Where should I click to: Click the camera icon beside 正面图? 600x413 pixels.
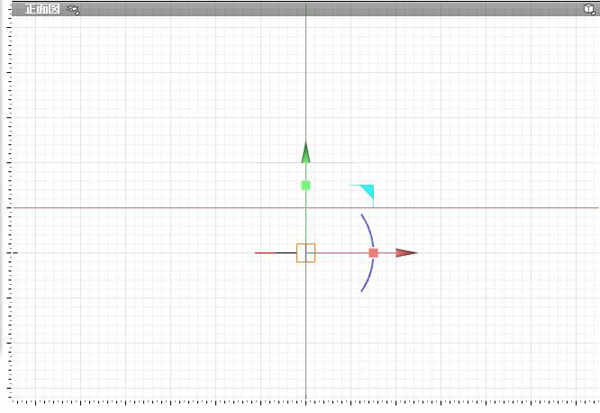click(73, 10)
